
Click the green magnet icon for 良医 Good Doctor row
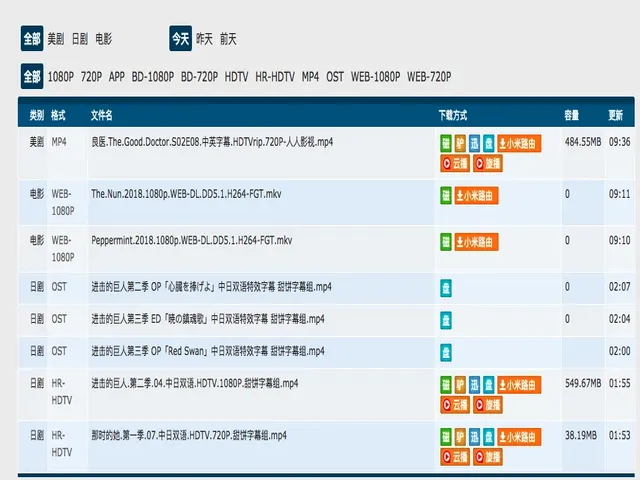tap(446, 143)
